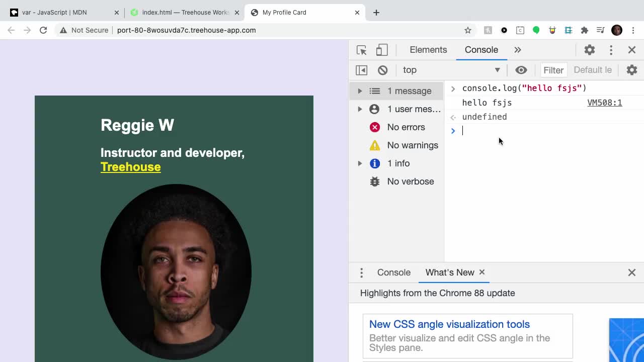Screen dimensions: 644x362
Task: Open DevTools settings gear
Action: 589,50
